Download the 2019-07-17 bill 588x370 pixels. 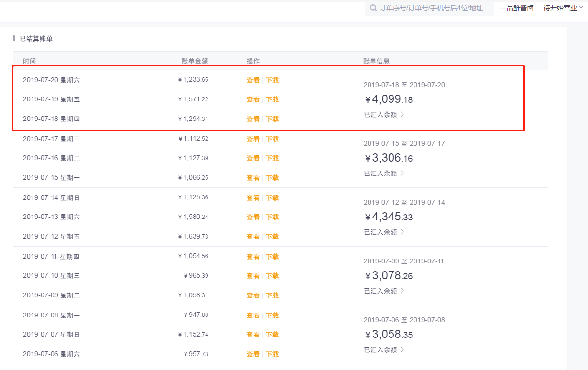pos(272,139)
